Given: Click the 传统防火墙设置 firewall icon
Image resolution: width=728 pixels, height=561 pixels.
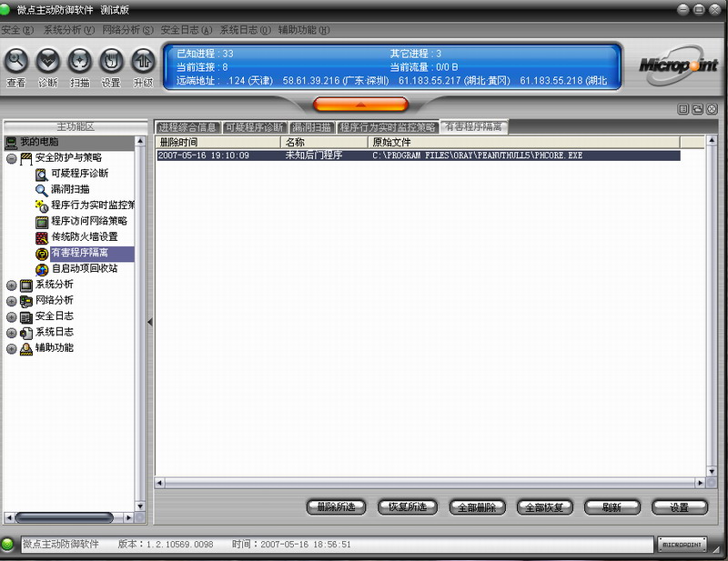Looking at the screenshot, I should click(42, 238).
